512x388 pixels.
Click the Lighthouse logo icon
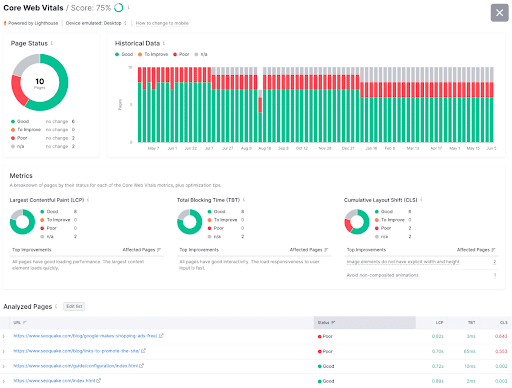coord(5,23)
